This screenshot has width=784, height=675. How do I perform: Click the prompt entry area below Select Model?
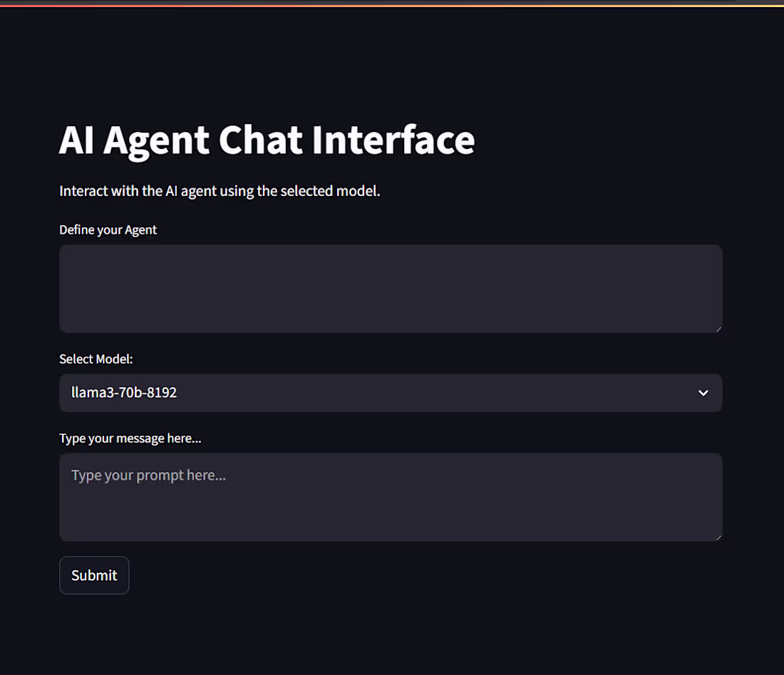coord(391,497)
